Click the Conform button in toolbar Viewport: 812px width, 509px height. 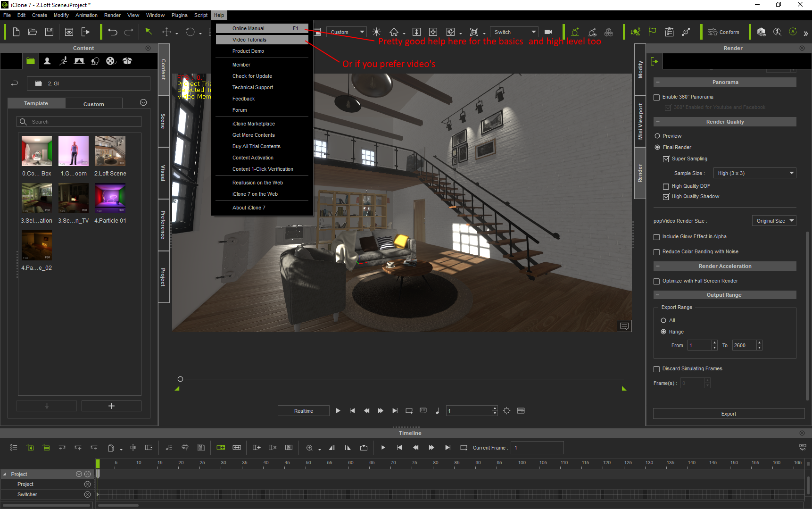723,32
